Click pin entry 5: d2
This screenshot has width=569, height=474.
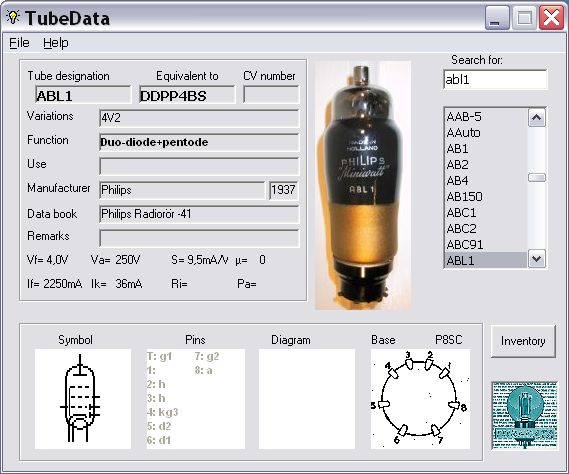pyautogui.click(x=159, y=426)
